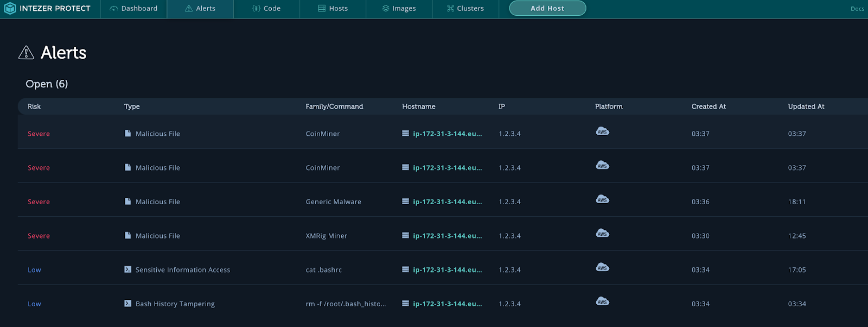Open hostname link in Bash History Tampering row
Screen dimensions: 868x327
click(448, 304)
